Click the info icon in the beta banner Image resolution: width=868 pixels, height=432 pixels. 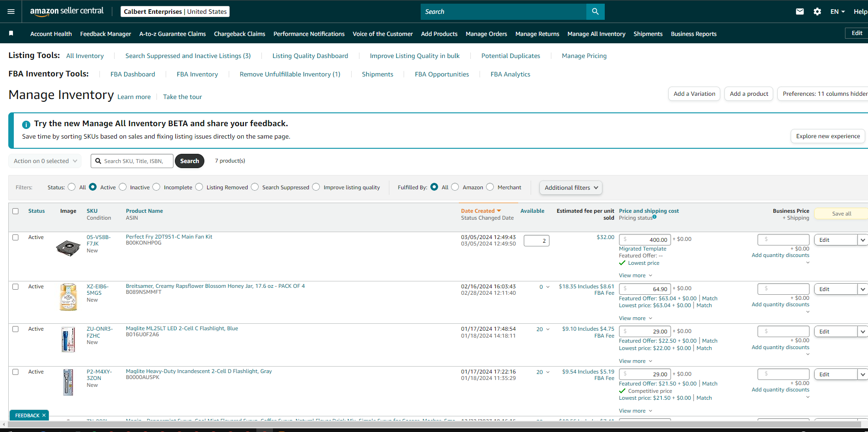[x=26, y=124]
